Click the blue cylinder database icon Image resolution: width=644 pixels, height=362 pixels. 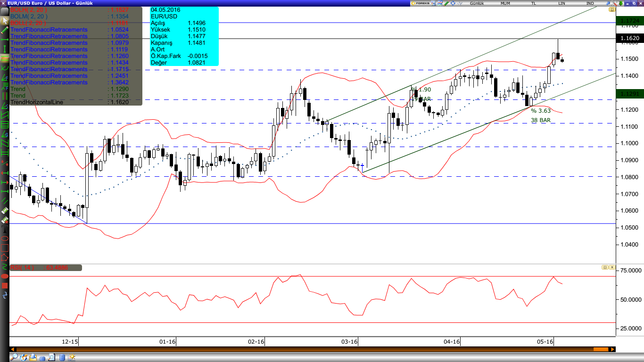pyautogui.click(x=62, y=357)
